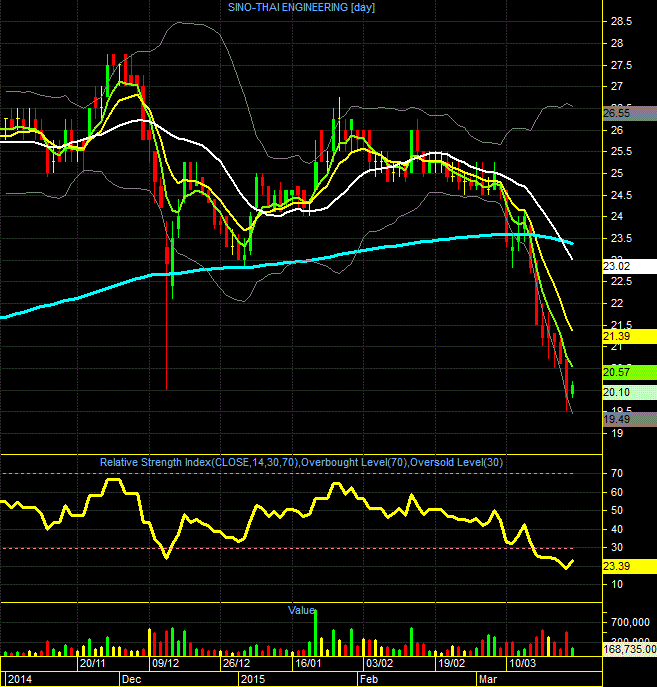
Task: Click the 09/12 date label
Action: point(166,663)
